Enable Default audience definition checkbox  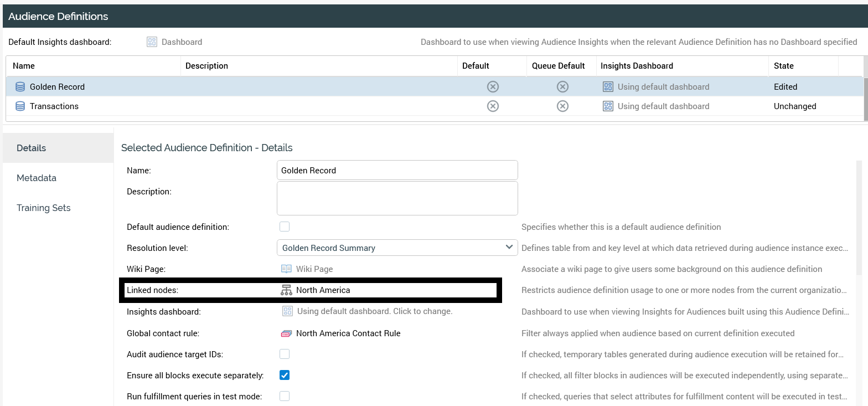pyautogui.click(x=285, y=227)
